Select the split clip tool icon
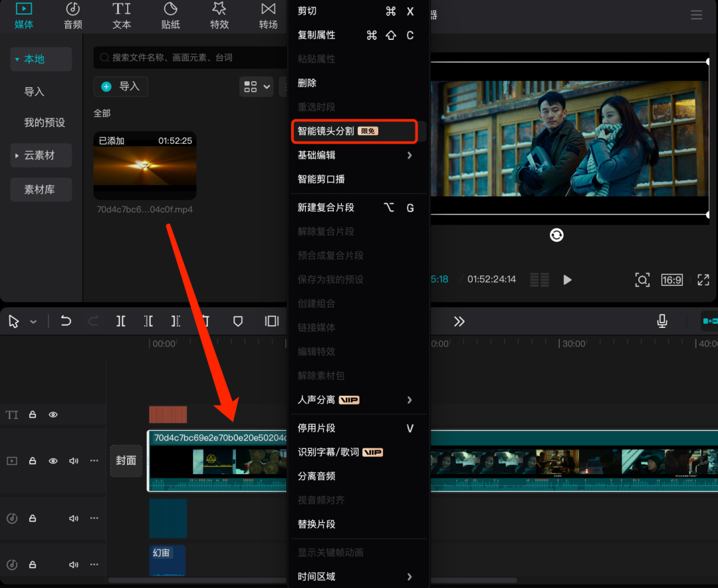The width and height of the screenshot is (718, 588). pyautogui.click(x=120, y=321)
